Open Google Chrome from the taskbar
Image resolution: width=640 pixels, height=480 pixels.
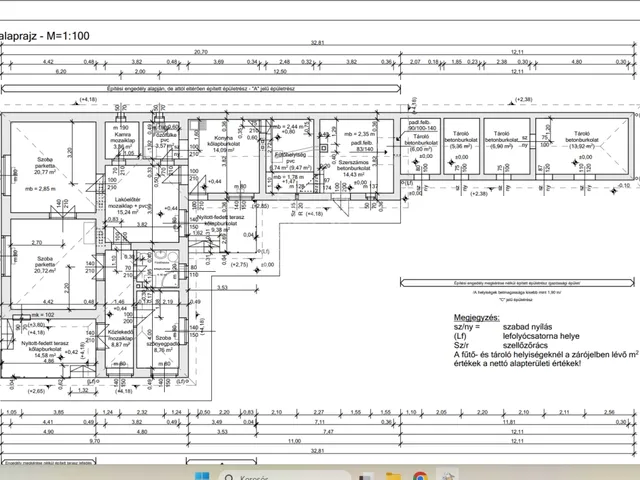click(420, 476)
